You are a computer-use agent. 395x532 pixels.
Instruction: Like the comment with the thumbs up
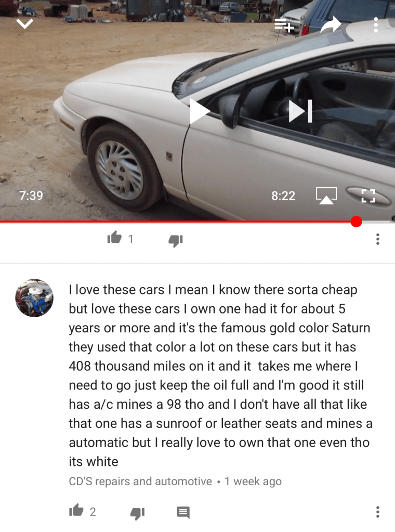pos(76,510)
